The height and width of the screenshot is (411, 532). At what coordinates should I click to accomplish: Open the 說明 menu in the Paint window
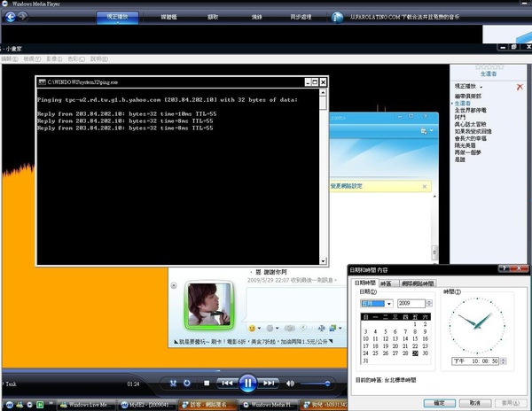point(99,59)
